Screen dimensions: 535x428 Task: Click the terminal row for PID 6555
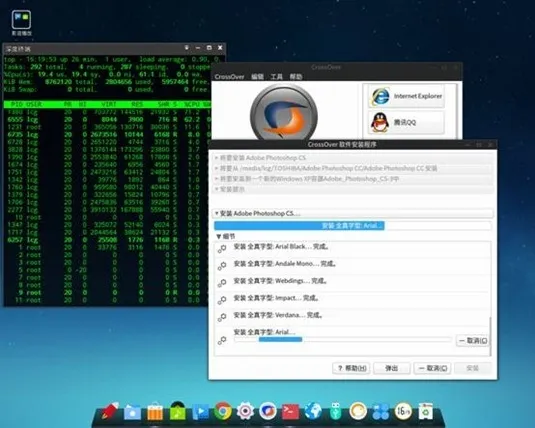(x=107, y=119)
